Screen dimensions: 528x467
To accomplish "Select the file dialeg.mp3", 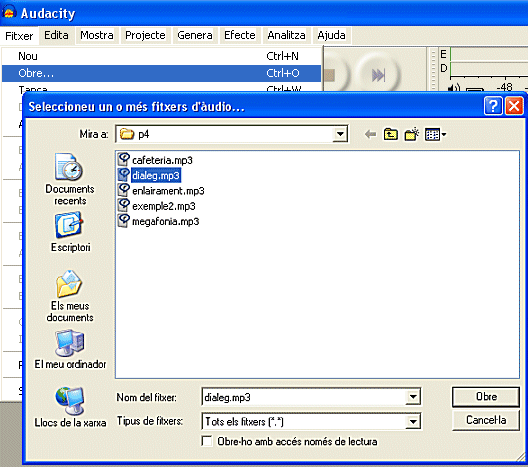I will tap(156, 175).
